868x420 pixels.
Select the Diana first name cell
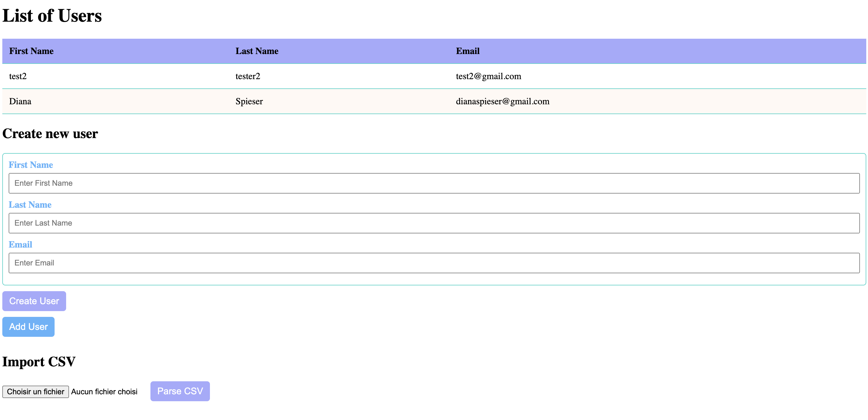[x=20, y=101]
